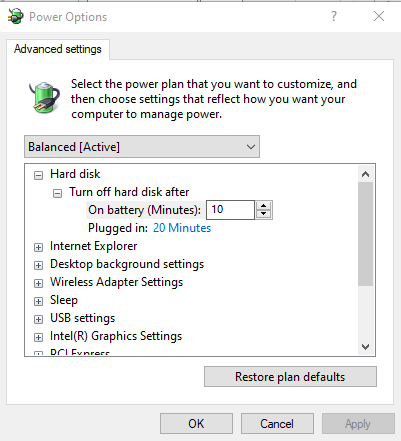This screenshot has height=441, width=401.
Task: Increase the On battery minutes value
Action: click(264, 206)
